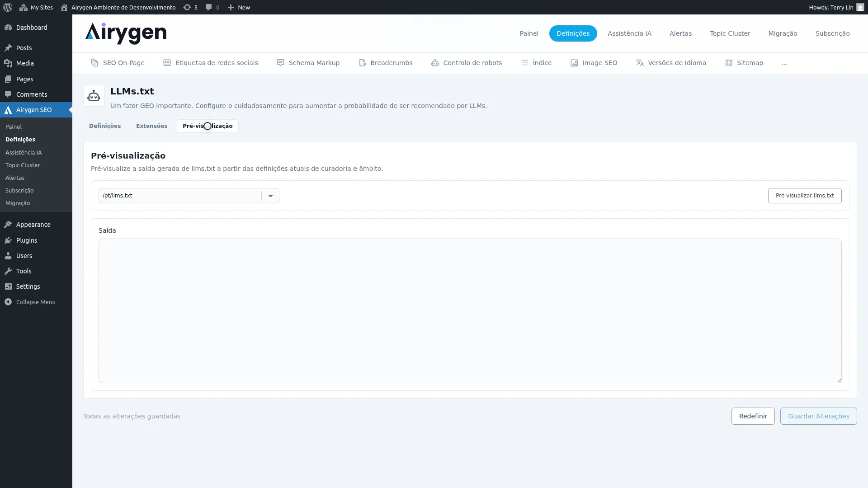Click the Versões de Idioma translate icon
The width and height of the screenshot is (868, 488).
pyautogui.click(x=640, y=63)
